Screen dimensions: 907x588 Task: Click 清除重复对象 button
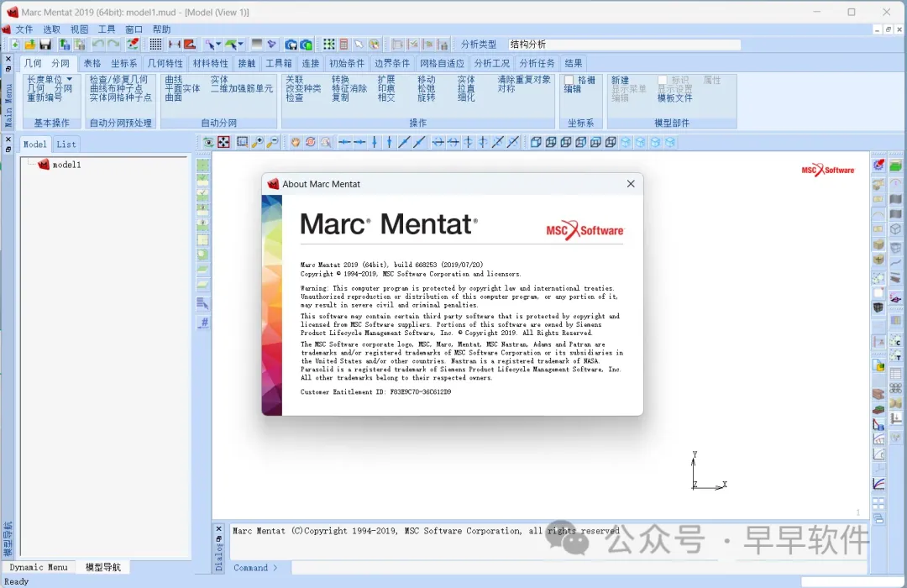[525, 80]
